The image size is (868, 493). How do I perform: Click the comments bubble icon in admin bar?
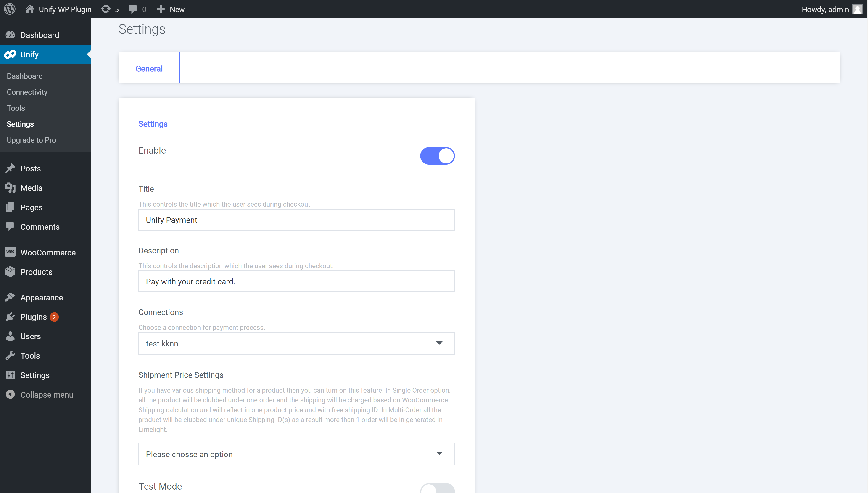coord(133,9)
